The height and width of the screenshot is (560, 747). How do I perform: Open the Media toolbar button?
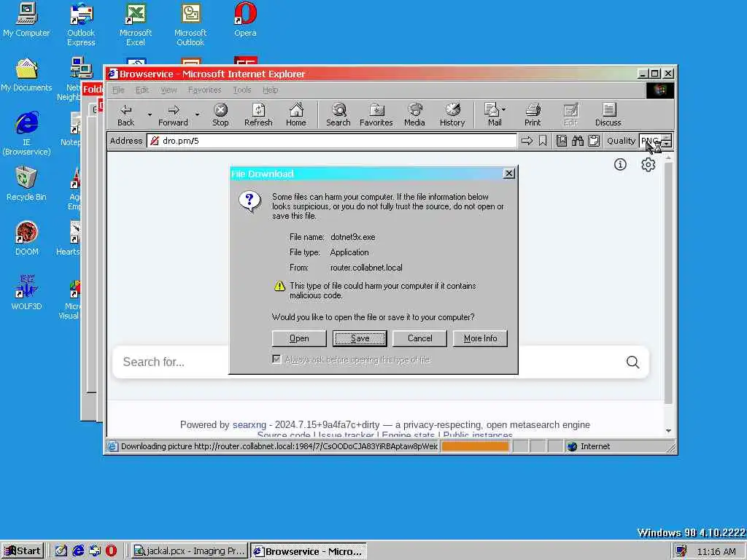[x=414, y=114]
